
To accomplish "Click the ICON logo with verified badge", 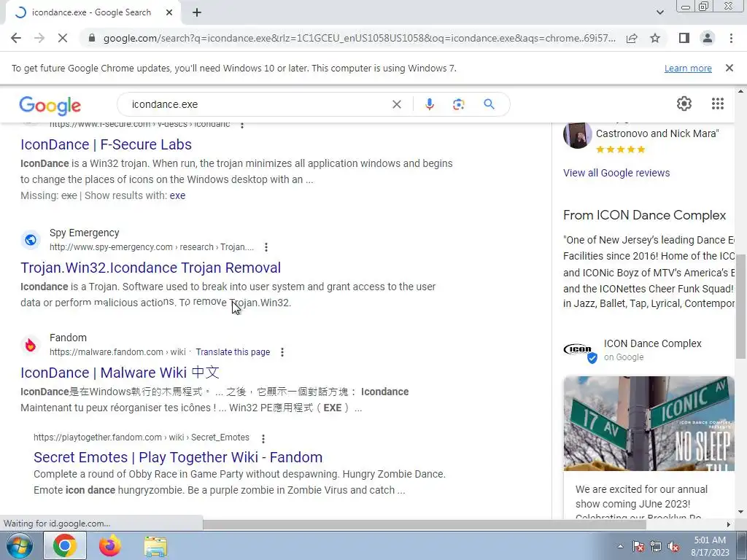I will point(580,351).
